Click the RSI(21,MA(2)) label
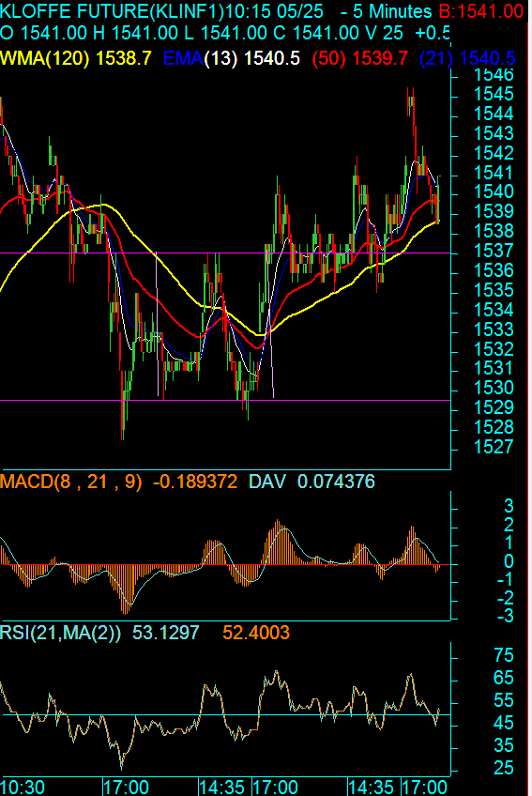 pos(60,633)
